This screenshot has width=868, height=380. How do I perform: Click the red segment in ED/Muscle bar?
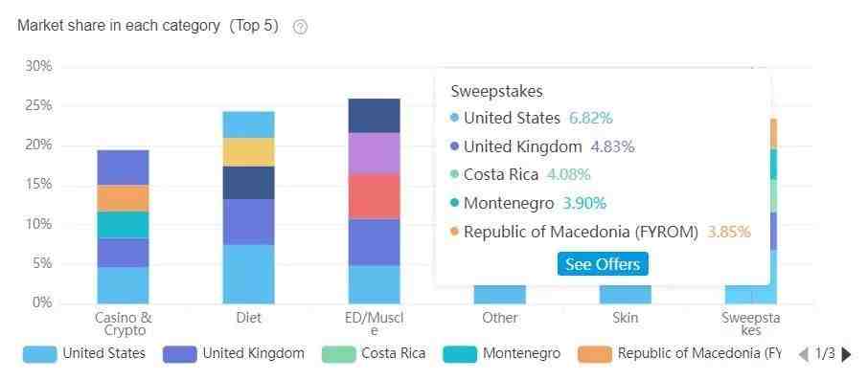coord(375,196)
